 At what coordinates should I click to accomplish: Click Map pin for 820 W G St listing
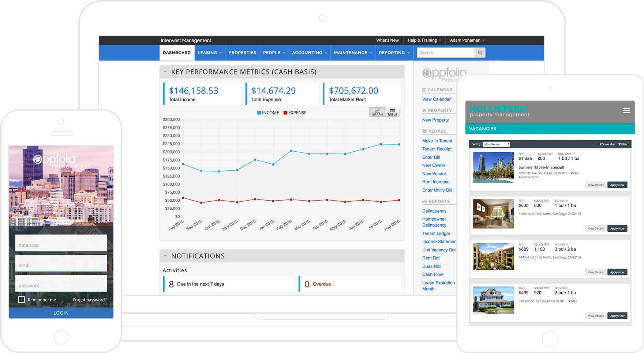(573, 301)
